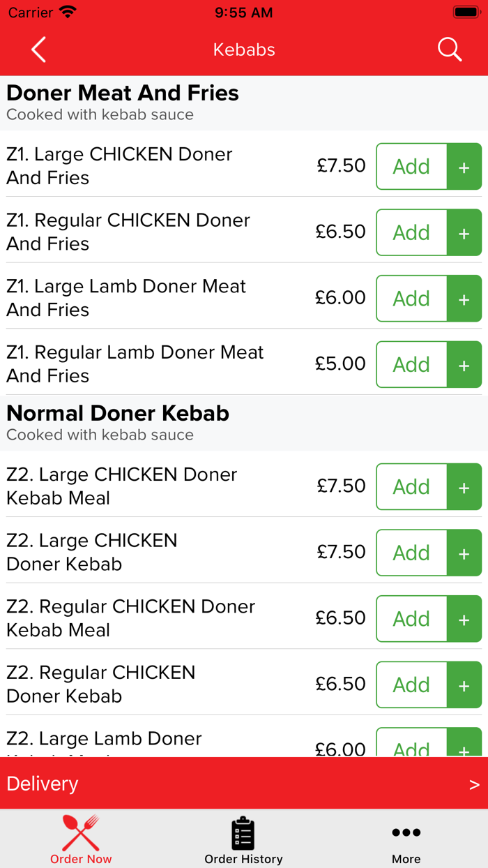Tap the More ellipsis icon
488x868 pixels.
(406, 832)
